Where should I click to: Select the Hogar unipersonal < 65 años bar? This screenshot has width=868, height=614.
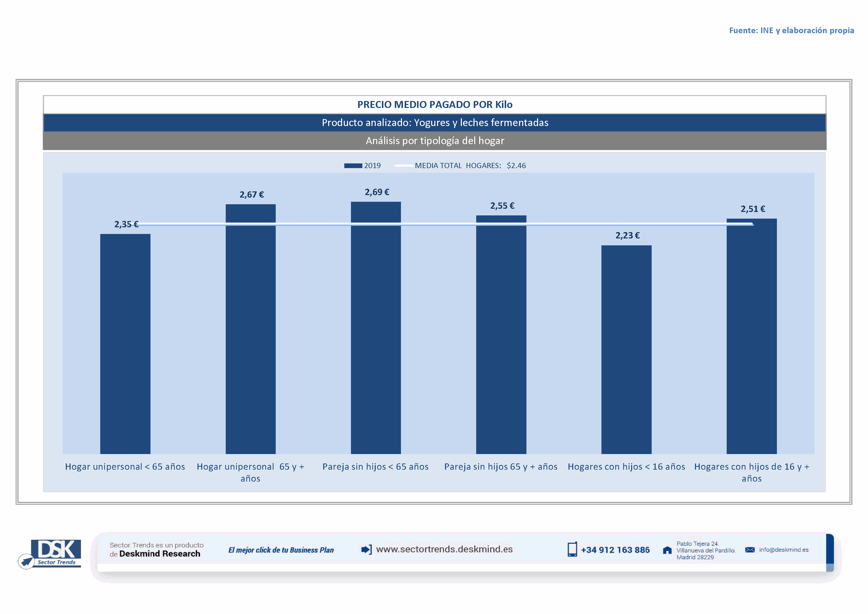125,344
